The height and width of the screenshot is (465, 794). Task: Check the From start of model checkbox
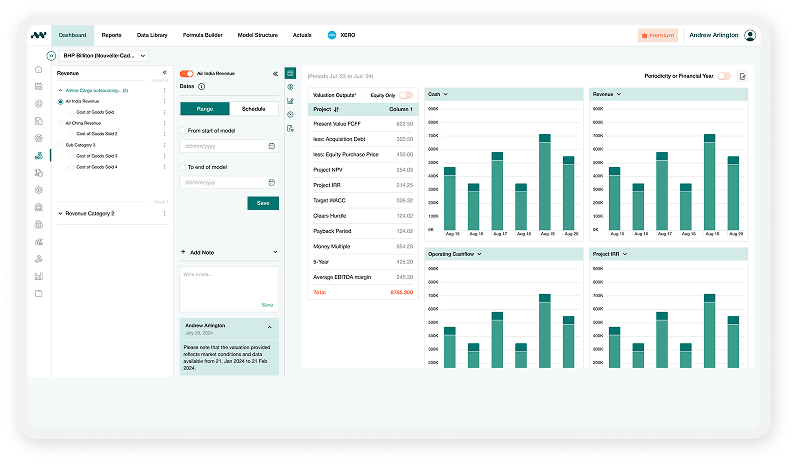[182, 130]
